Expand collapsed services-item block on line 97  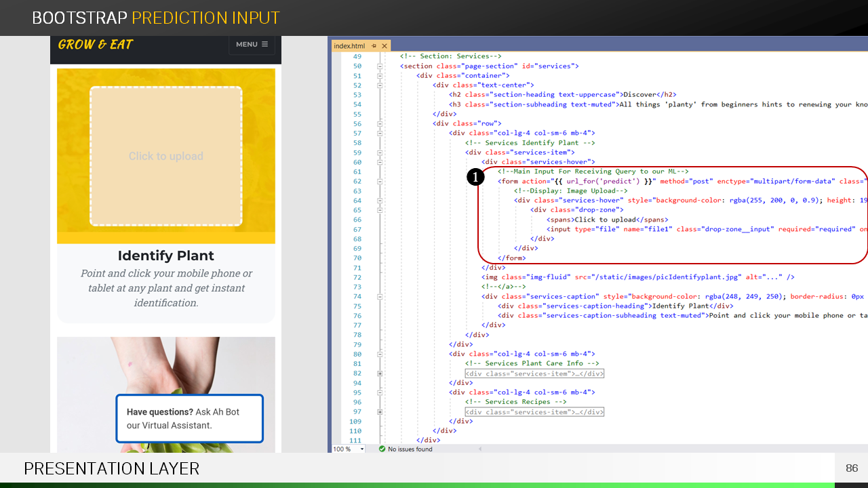[x=380, y=412]
